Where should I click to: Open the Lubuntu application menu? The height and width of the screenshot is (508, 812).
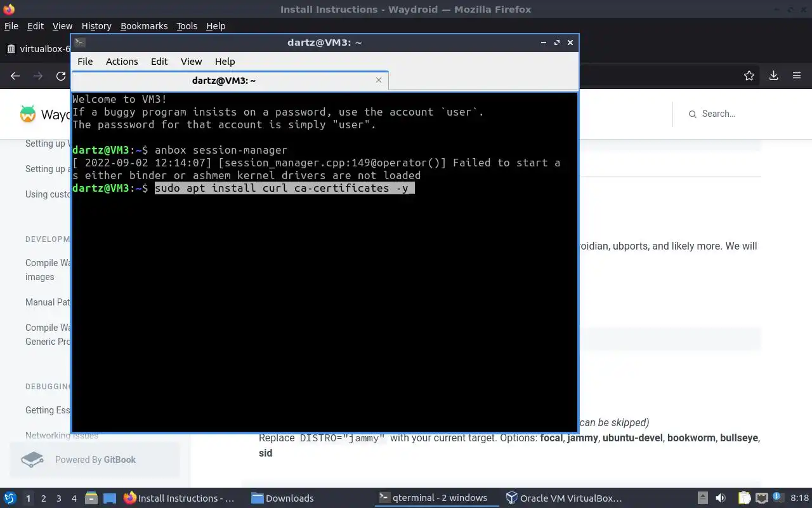click(10, 498)
